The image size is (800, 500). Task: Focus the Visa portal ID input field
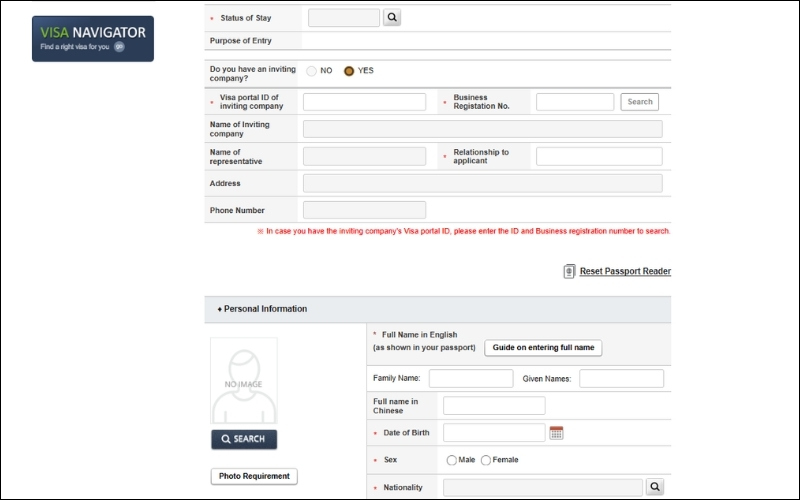(x=364, y=102)
